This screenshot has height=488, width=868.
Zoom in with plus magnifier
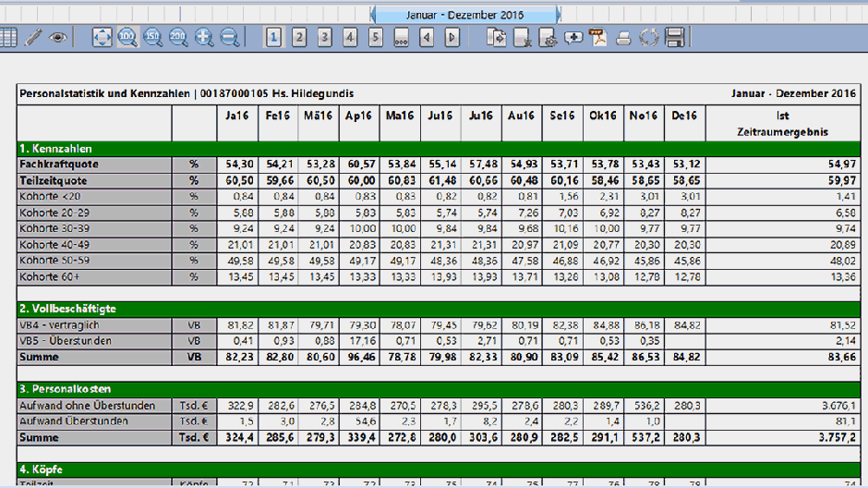tap(204, 38)
